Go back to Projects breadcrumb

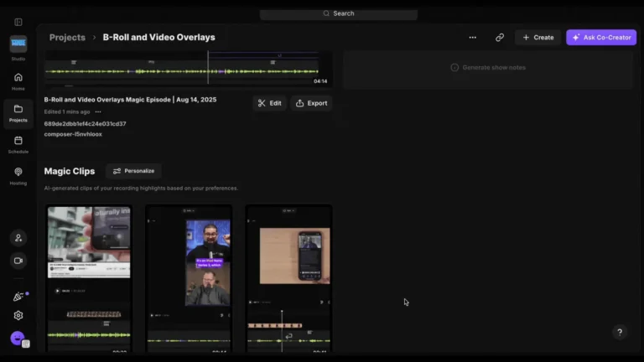[67, 38]
